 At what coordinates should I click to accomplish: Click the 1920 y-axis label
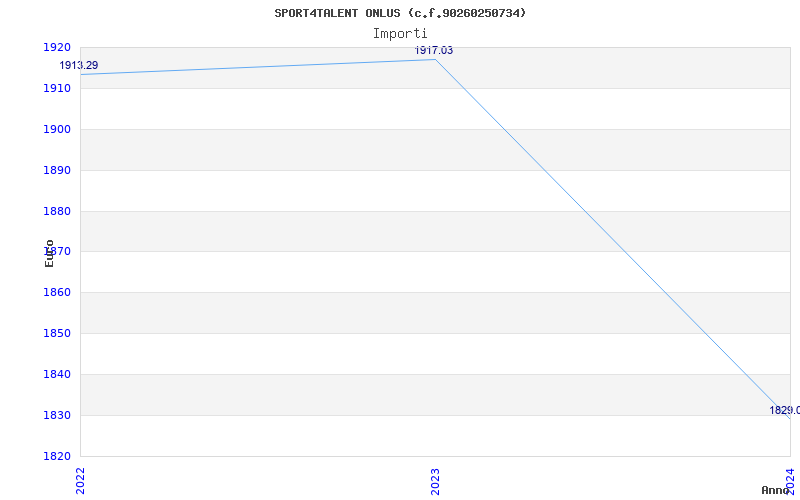point(57,47)
